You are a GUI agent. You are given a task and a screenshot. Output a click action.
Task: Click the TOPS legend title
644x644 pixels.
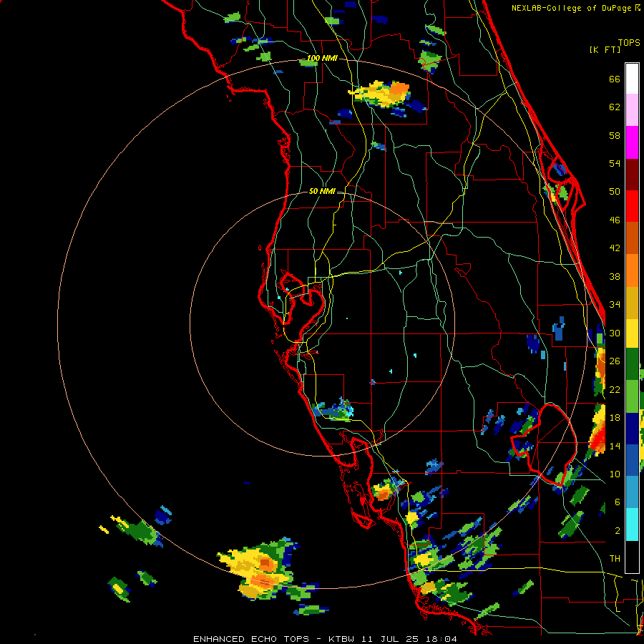(629, 42)
